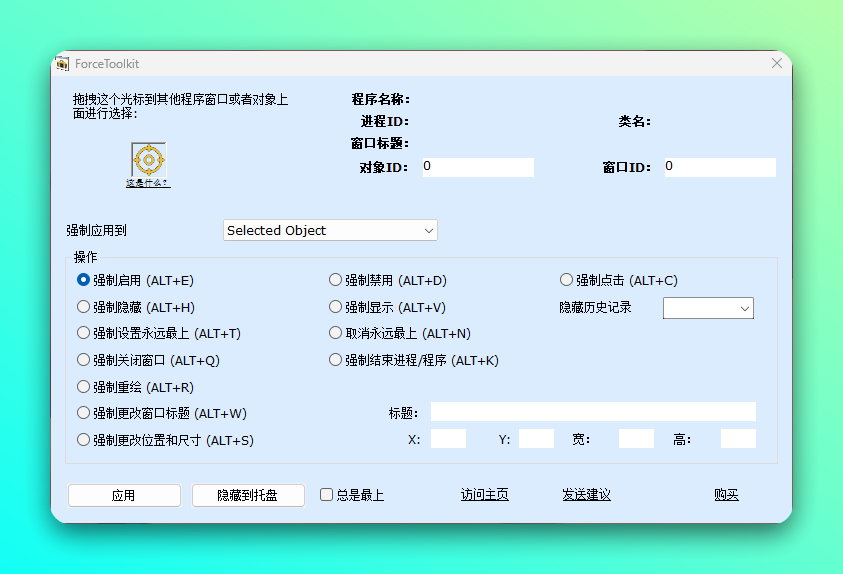This screenshot has width=843, height=574.
Task: Choose 强制结束进程/程序 (ALT+K) option
Action: 336,360
